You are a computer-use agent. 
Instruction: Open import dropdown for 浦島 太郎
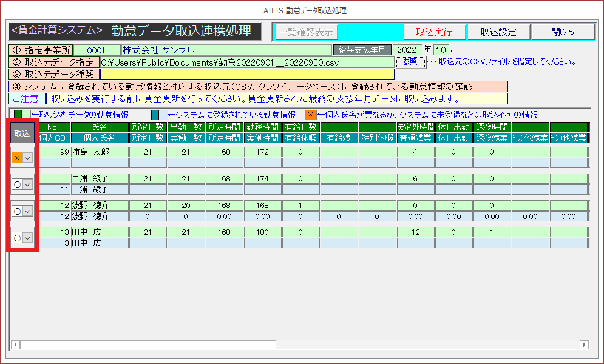click(28, 158)
